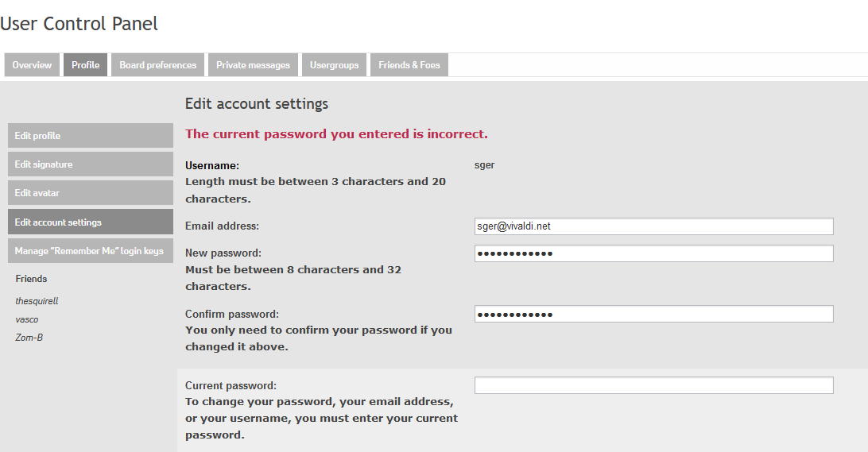Click the "Current password:" label text
Screen dimensions: 868x452
click(x=231, y=386)
